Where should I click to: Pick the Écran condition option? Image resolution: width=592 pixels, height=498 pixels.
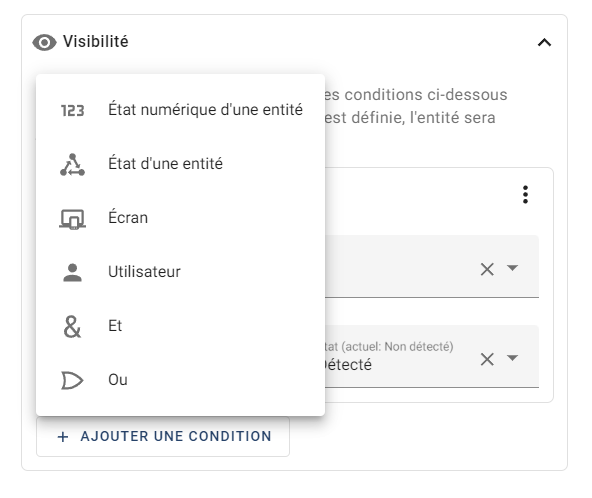coord(180,218)
